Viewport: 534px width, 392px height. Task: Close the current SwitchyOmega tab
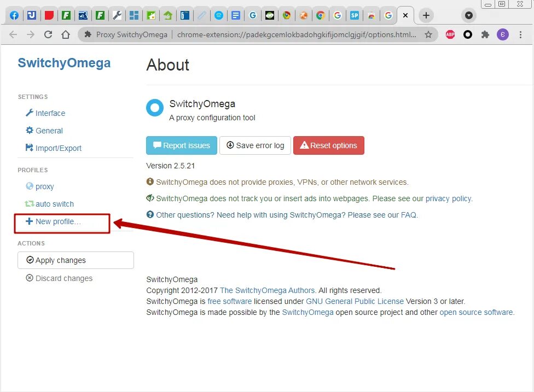tap(405, 15)
